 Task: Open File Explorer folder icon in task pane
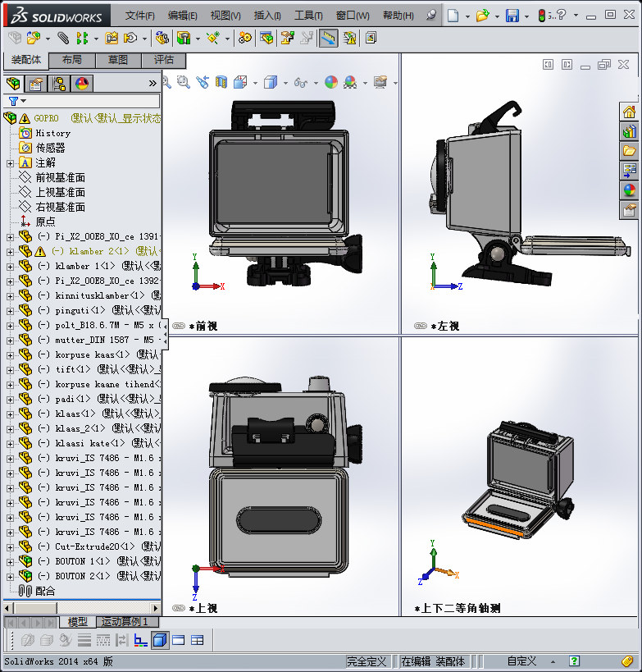[629, 151]
